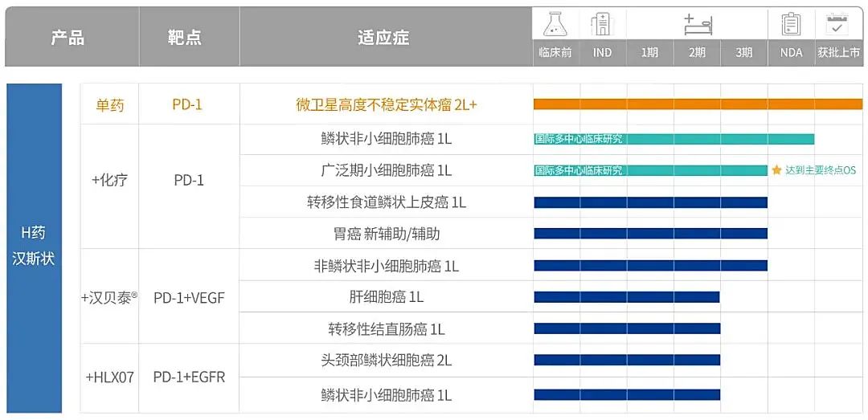Click the blue progress bar for 肝细胞癌 1L
The width and height of the screenshot is (868, 420).
(x=627, y=297)
